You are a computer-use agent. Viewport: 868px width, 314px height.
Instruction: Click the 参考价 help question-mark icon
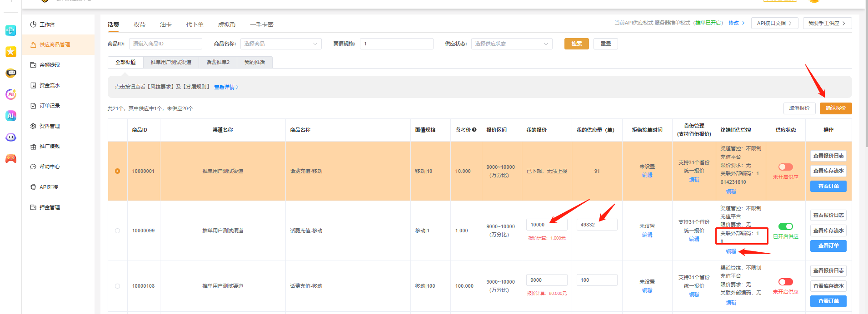pos(474,130)
